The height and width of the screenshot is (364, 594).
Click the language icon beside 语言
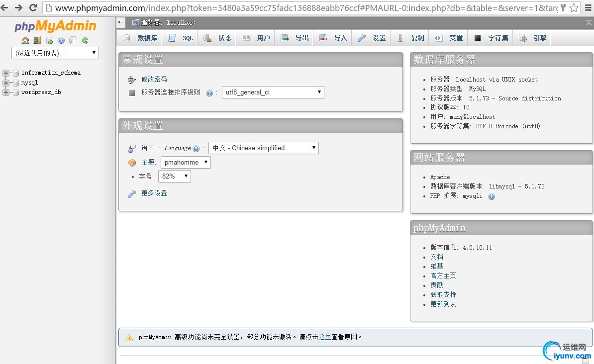131,148
